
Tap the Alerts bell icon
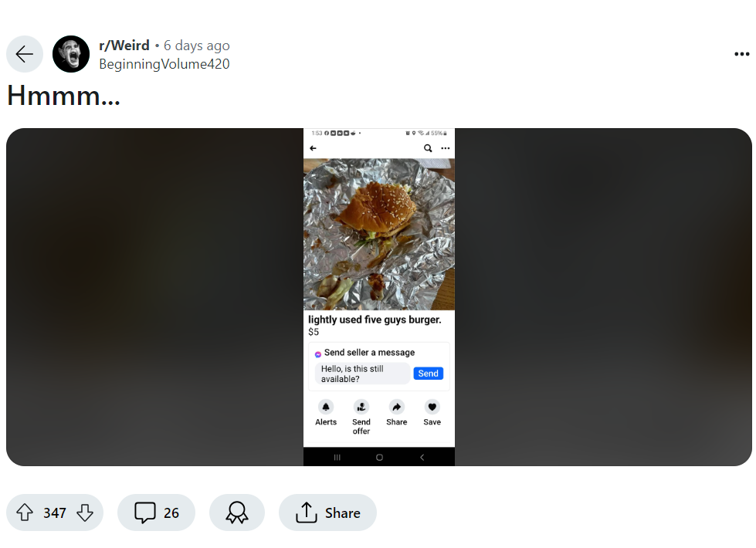point(326,407)
